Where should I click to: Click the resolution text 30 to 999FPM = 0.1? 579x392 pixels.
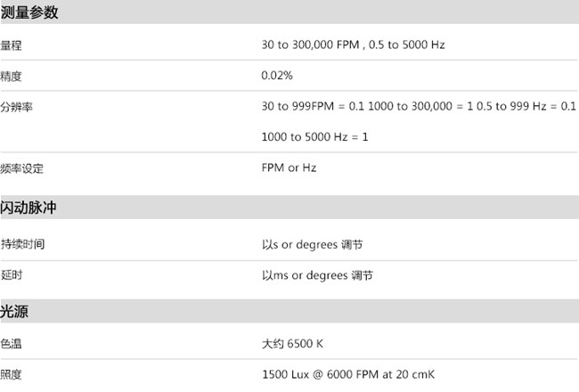tap(313, 106)
